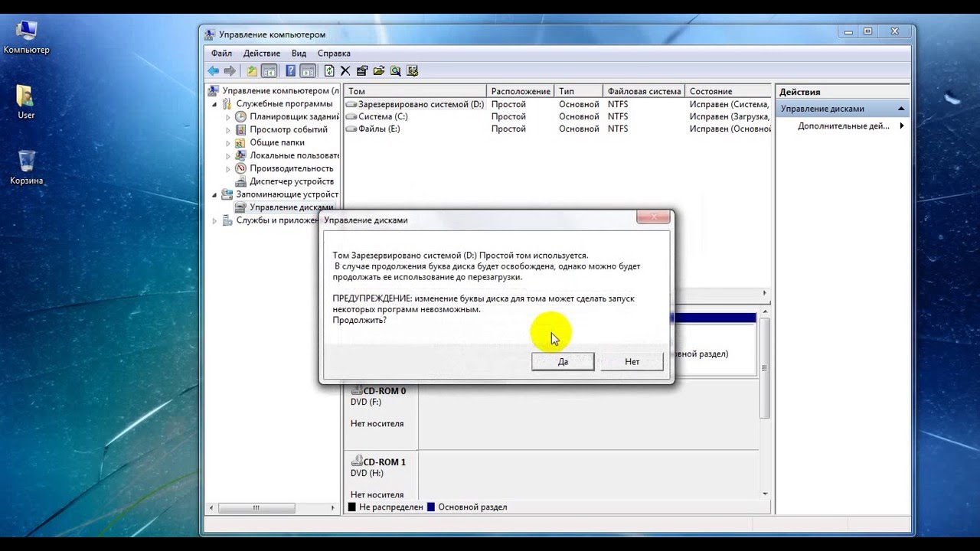
Task: Open the Файл menu
Action: (x=221, y=54)
